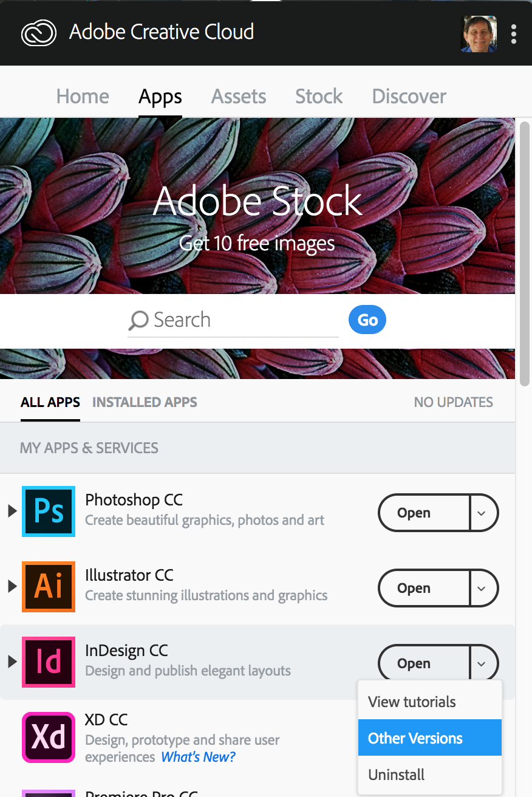Image resolution: width=532 pixels, height=797 pixels.
Task: Click the Photoshop CC app icon
Action: pos(49,511)
